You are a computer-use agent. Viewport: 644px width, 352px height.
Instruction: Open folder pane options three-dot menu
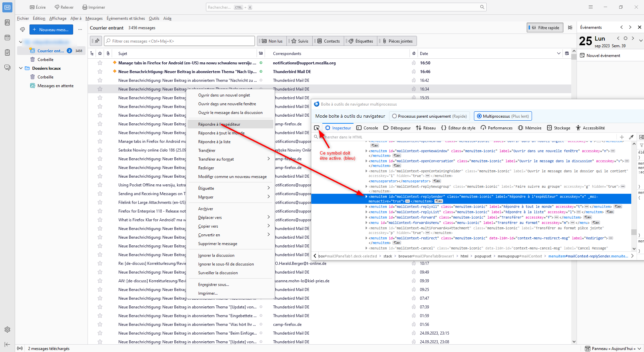pos(80,30)
